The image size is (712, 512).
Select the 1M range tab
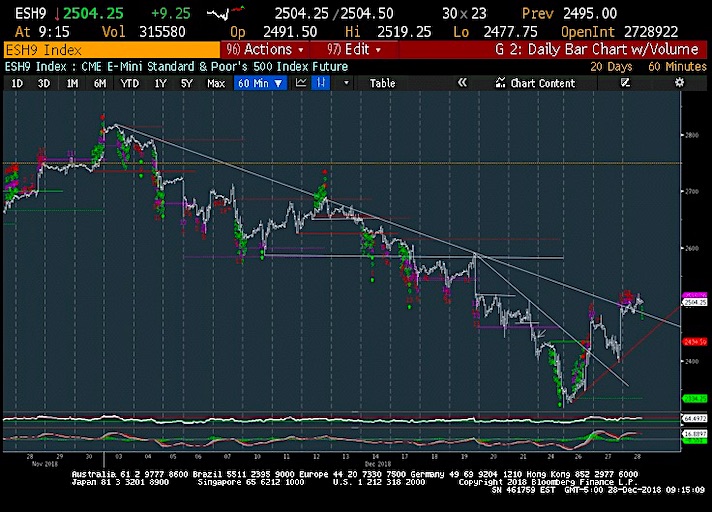[72, 83]
